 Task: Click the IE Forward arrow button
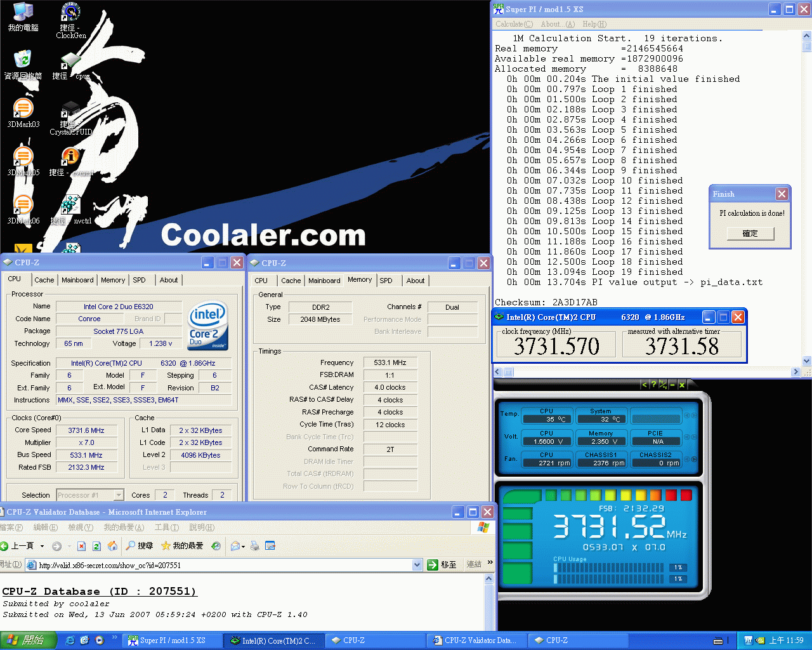click(56, 546)
